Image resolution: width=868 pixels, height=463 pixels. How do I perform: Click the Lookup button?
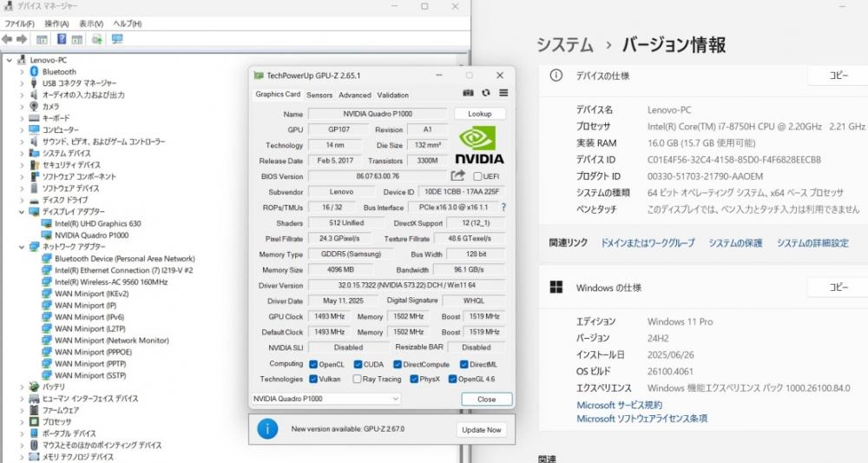pyautogui.click(x=479, y=114)
